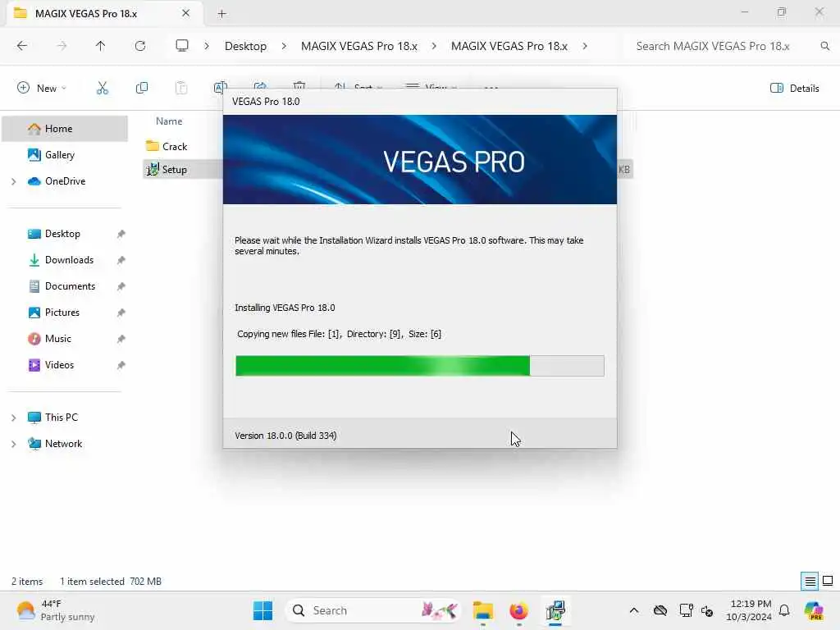
Task: Show hidden system tray icons chevron
Action: (634, 610)
